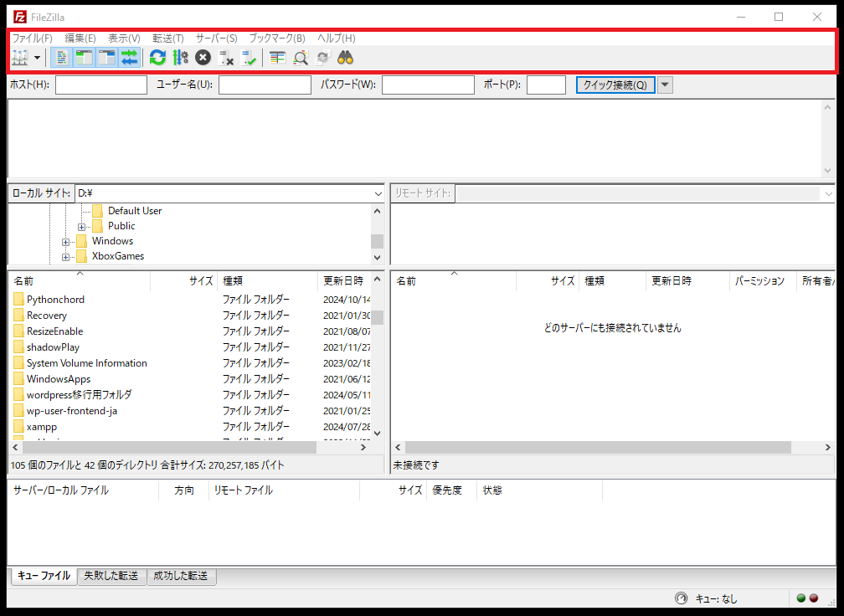Open the Site Manager dropdown arrow
The height and width of the screenshot is (616, 844).
coord(38,58)
